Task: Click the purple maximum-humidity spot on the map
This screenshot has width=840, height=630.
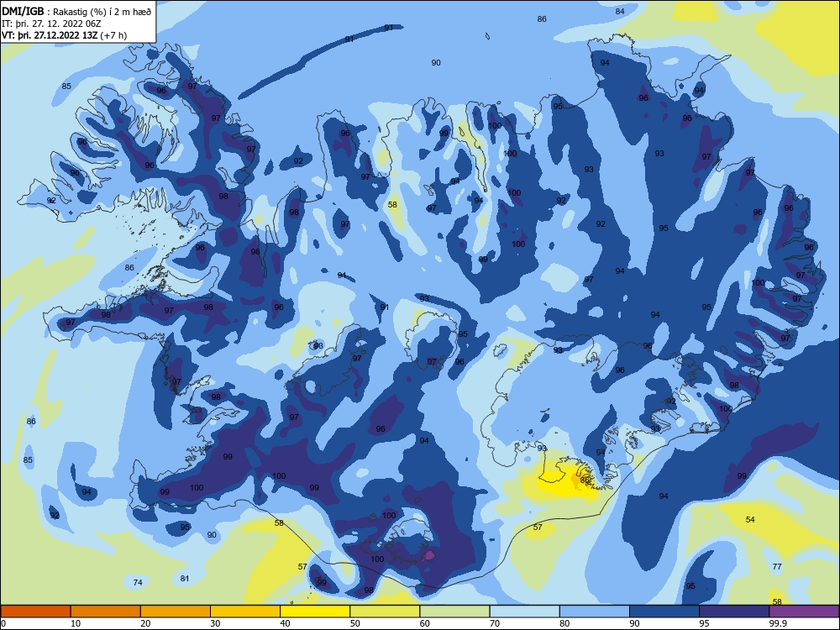Action: (428, 555)
